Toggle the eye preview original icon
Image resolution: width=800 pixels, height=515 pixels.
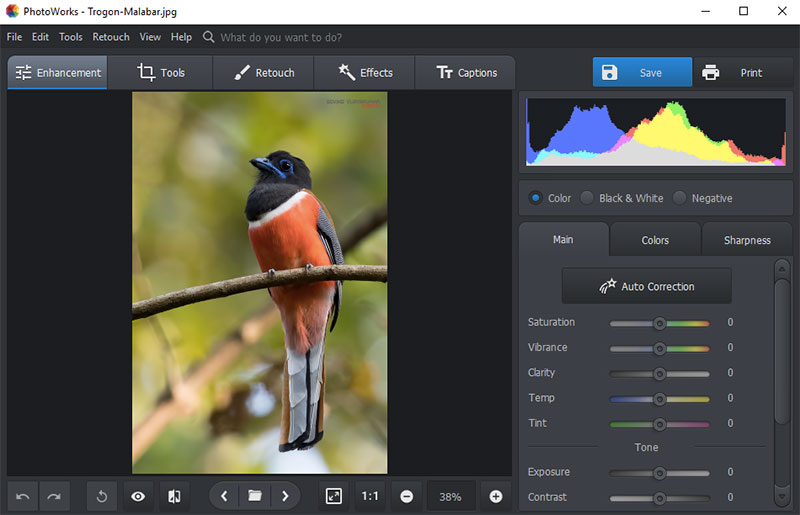pos(138,496)
